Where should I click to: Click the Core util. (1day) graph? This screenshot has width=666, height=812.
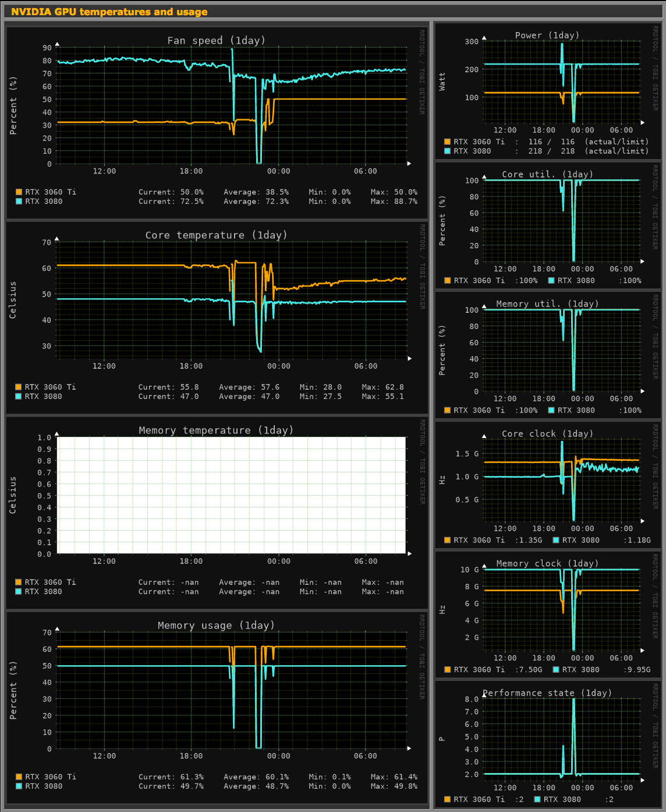pos(548,225)
